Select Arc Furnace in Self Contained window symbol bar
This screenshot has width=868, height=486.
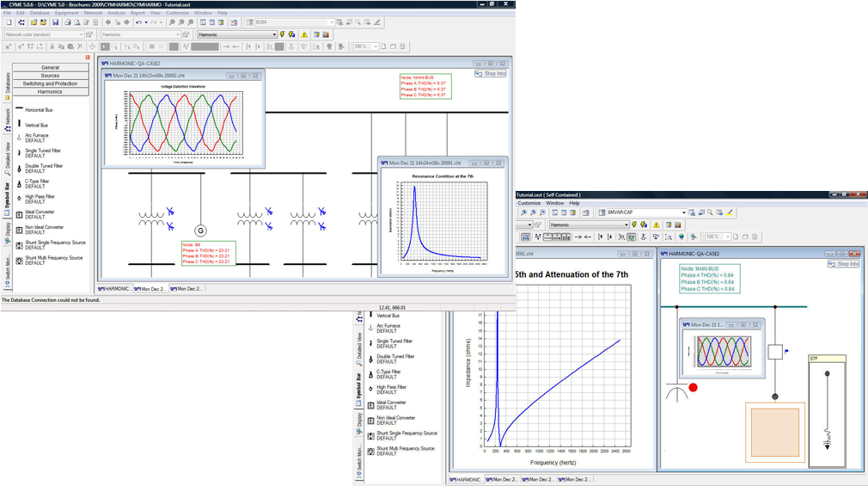(x=384, y=329)
